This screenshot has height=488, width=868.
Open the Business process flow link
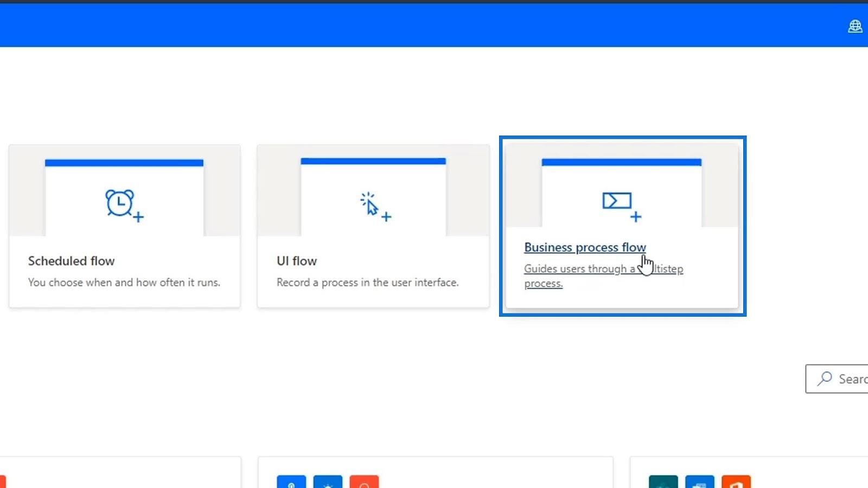click(585, 247)
